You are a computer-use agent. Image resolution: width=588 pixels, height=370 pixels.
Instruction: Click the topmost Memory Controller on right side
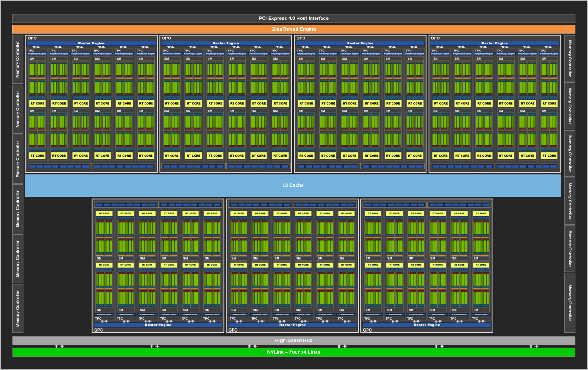569,58
